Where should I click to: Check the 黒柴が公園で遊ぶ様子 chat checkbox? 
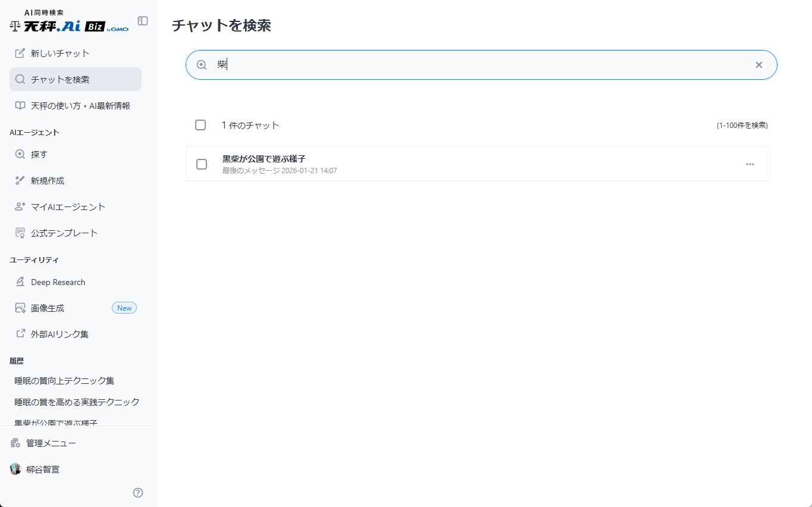pyautogui.click(x=202, y=164)
